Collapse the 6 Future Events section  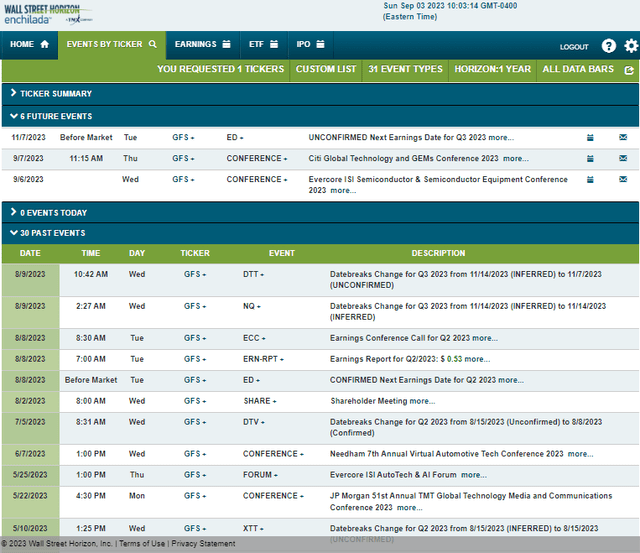tap(320, 116)
